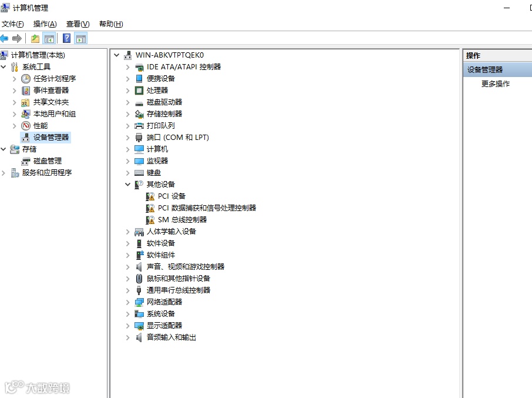Collapse the WIN-ABKVTPTQEK0 root node
This screenshot has width=532, height=398.
pos(117,55)
